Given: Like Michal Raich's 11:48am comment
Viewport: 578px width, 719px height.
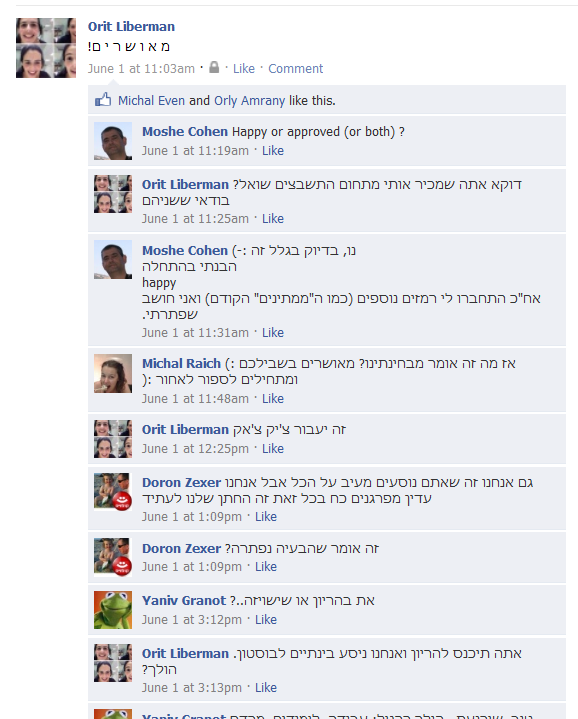Looking at the screenshot, I should [x=273, y=398].
